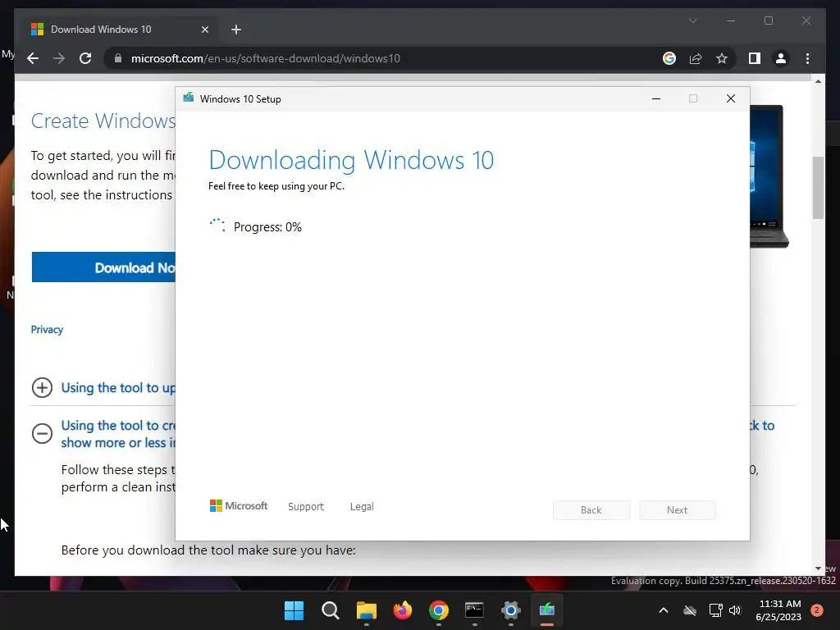Open Chrome side panel
Viewport: 840px width, 630px height.
point(755,58)
